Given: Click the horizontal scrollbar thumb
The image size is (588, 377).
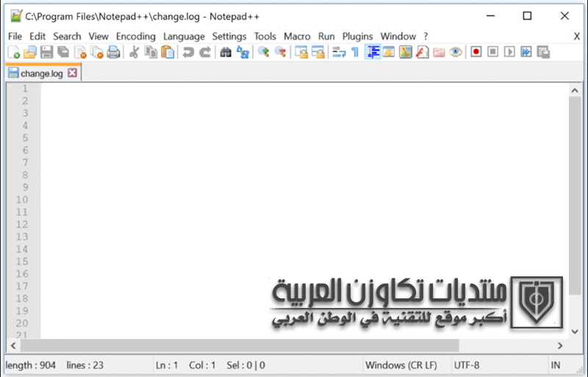Looking at the screenshot, I should [240, 345].
